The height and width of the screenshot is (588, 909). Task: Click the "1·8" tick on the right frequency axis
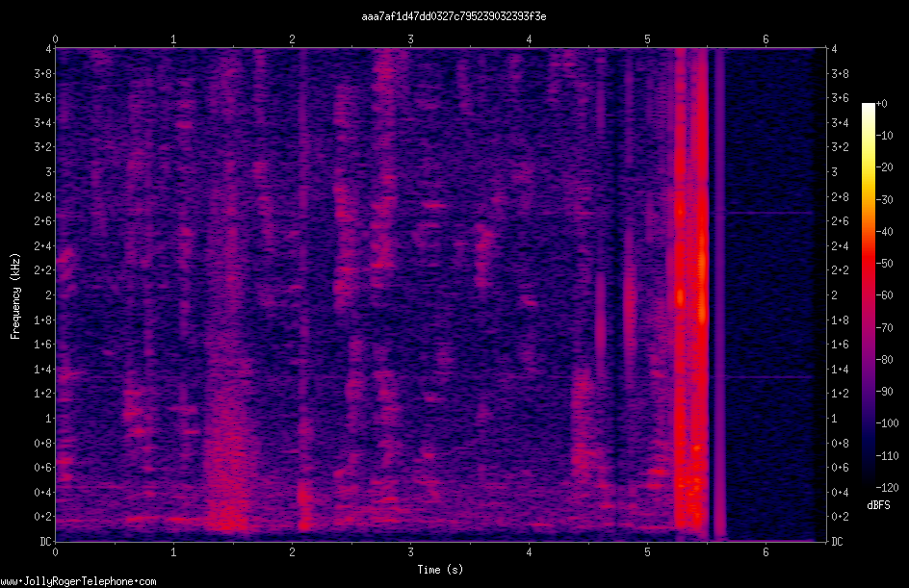[x=840, y=320]
